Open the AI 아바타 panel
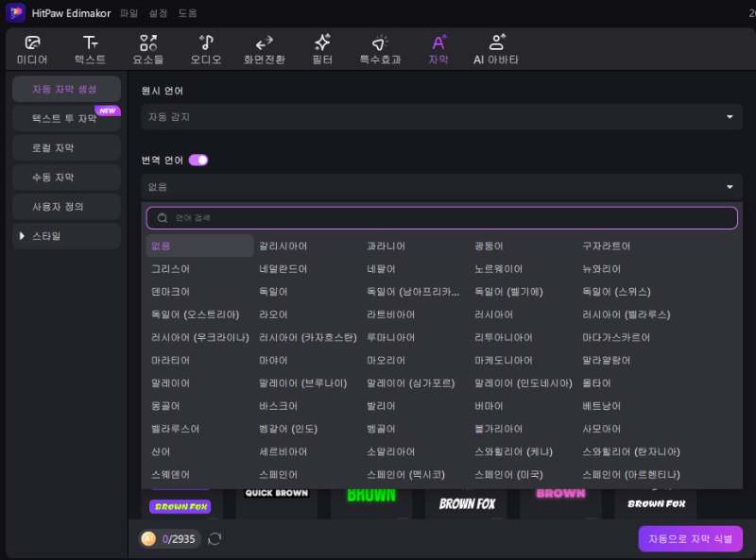 496,50
